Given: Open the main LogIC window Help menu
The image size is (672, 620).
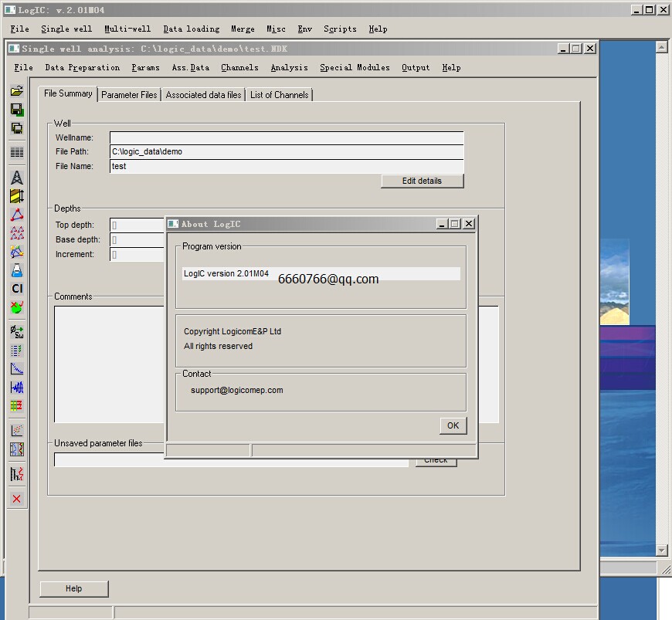Looking at the screenshot, I should pyautogui.click(x=378, y=29).
